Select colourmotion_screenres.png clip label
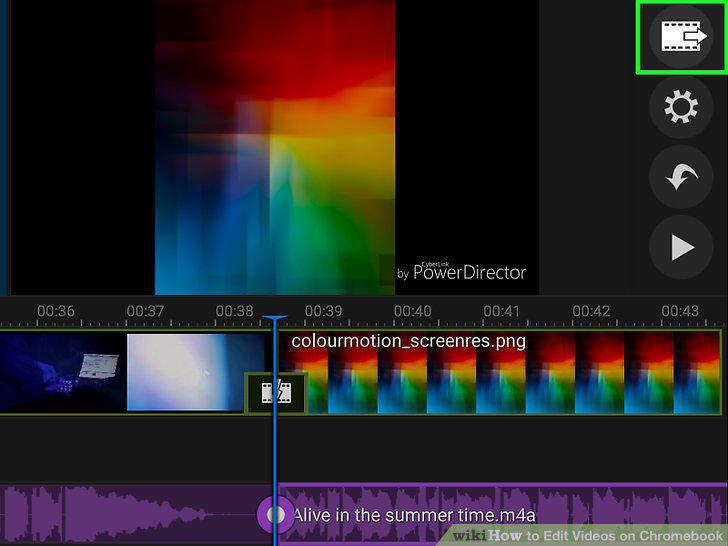 tap(409, 341)
